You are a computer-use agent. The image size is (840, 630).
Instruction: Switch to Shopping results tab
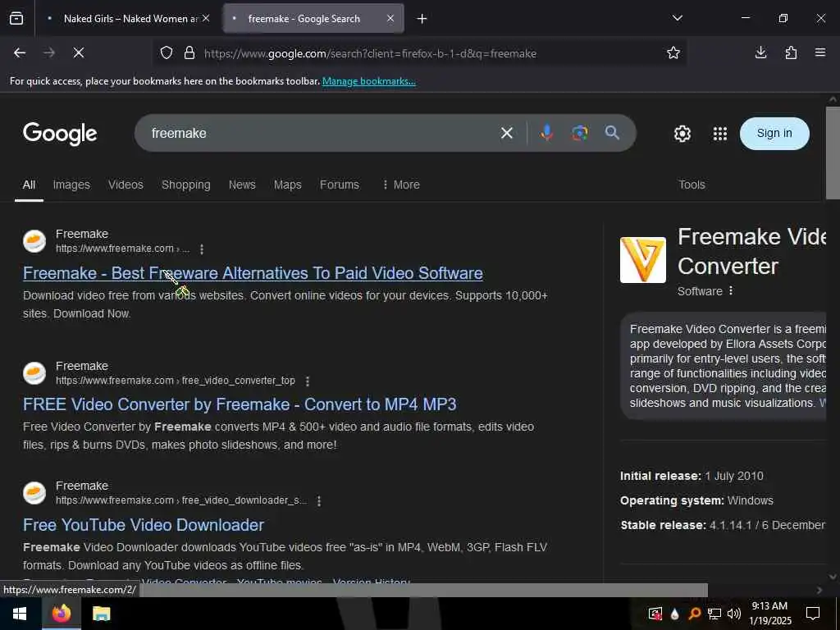tap(186, 185)
